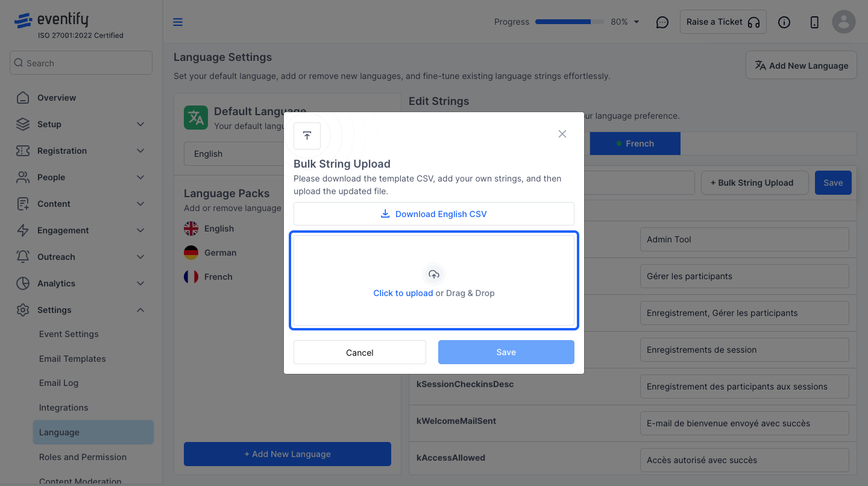Image resolution: width=868 pixels, height=486 pixels.
Task: Click the Progress bar
Action: [570, 22]
